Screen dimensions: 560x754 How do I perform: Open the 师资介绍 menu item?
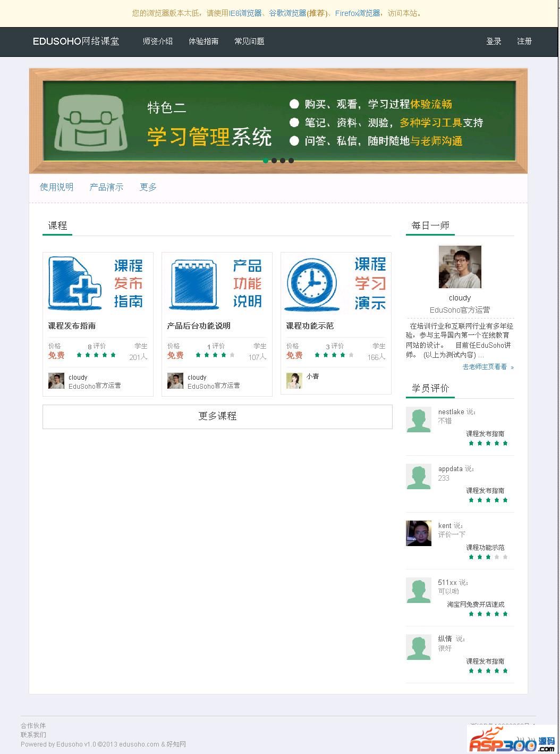click(158, 41)
